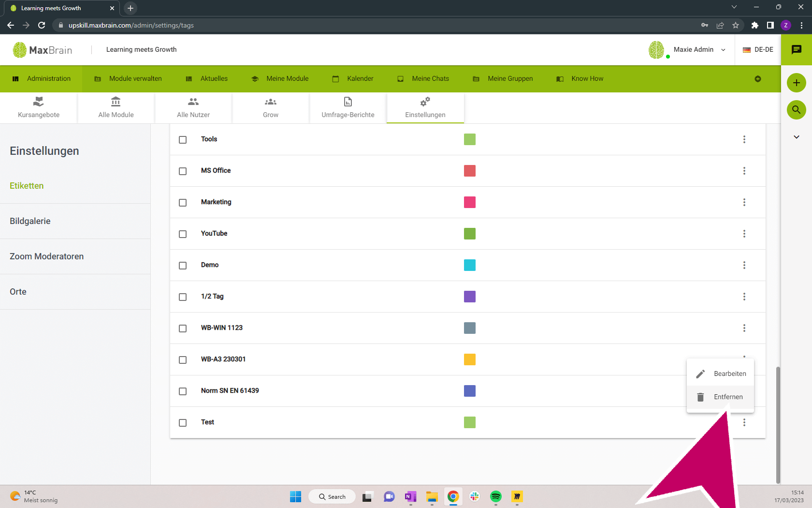This screenshot has height=508, width=812.
Task: Open options menu for YouTube tag
Action: point(744,234)
